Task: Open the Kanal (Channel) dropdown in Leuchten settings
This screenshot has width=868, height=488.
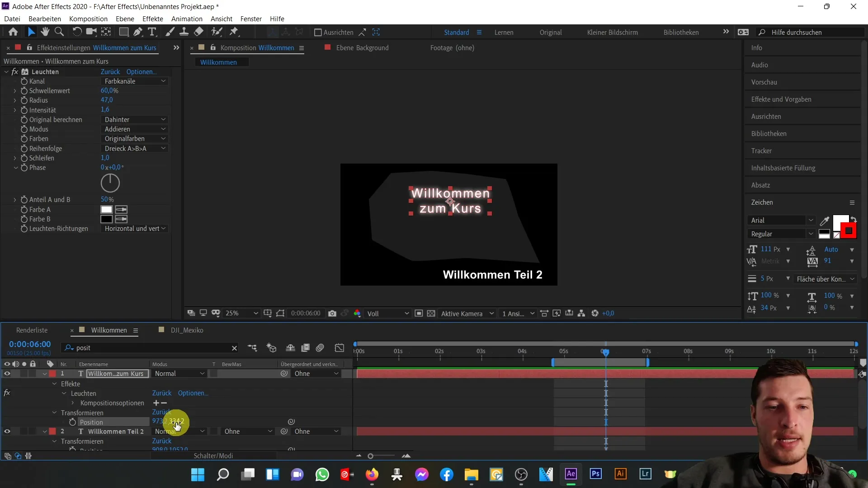Action: [133, 80]
